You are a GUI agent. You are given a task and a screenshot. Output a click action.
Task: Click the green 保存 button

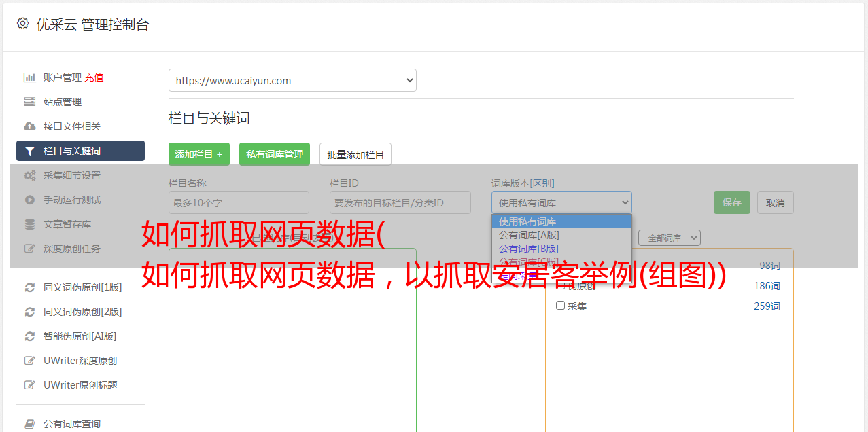coord(732,202)
